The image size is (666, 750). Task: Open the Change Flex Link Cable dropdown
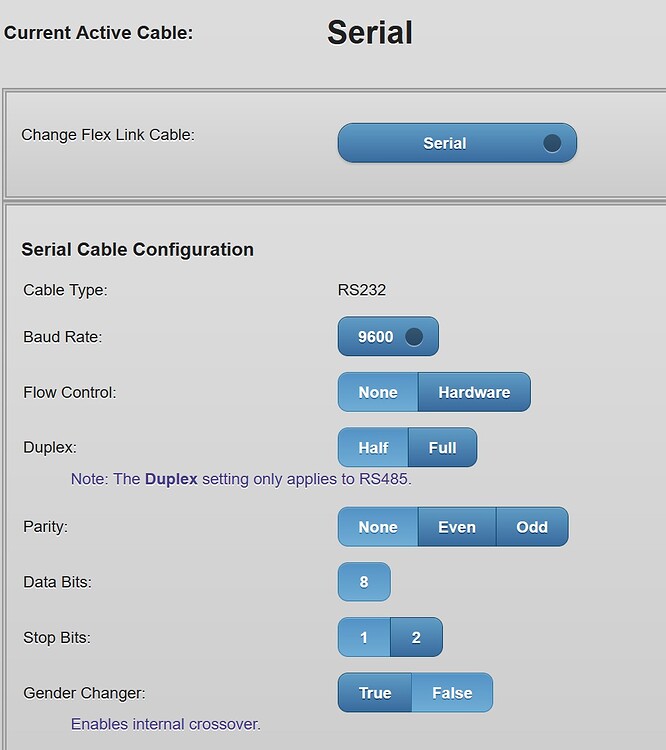pos(445,143)
